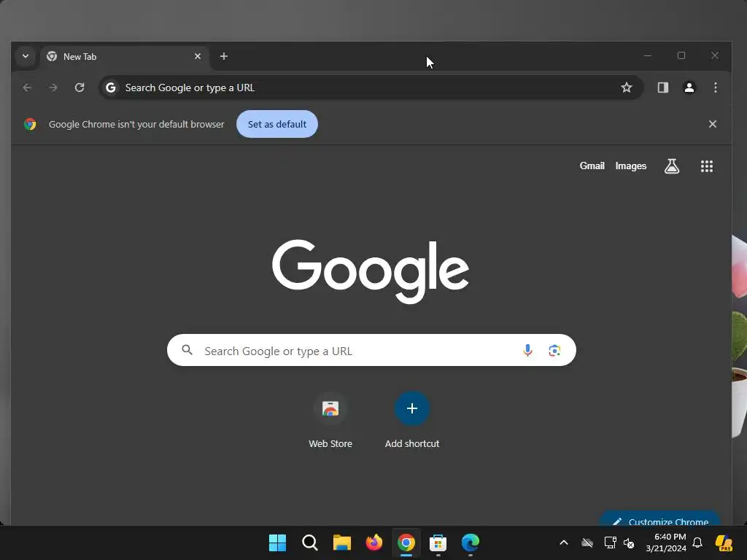
Task: Open the clock and date flyout
Action: click(x=666, y=542)
